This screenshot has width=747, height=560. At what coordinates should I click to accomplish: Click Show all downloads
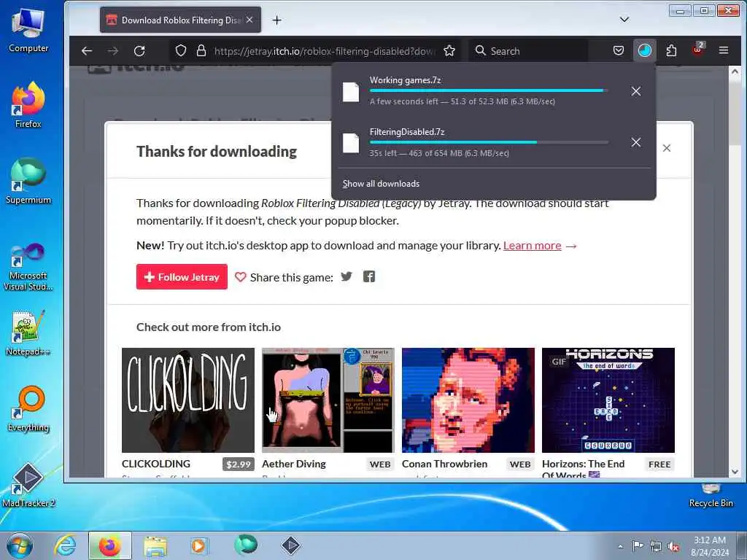pyautogui.click(x=381, y=184)
